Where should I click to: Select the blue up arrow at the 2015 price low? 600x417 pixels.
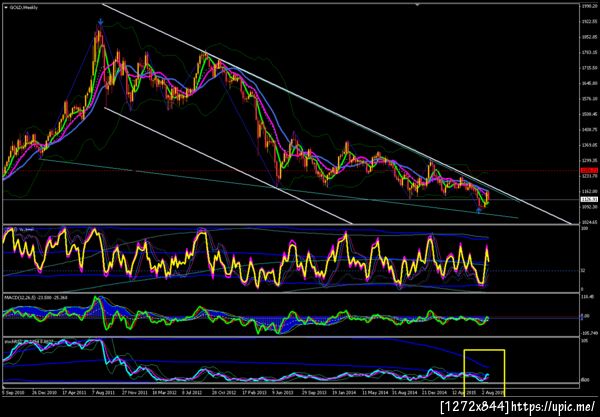pyautogui.click(x=478, y=210)
